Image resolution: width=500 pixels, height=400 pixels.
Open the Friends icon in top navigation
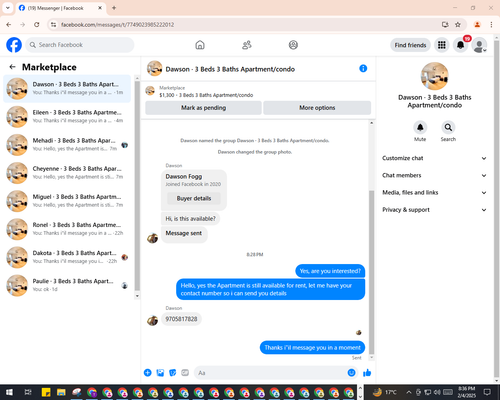(247, 45)
